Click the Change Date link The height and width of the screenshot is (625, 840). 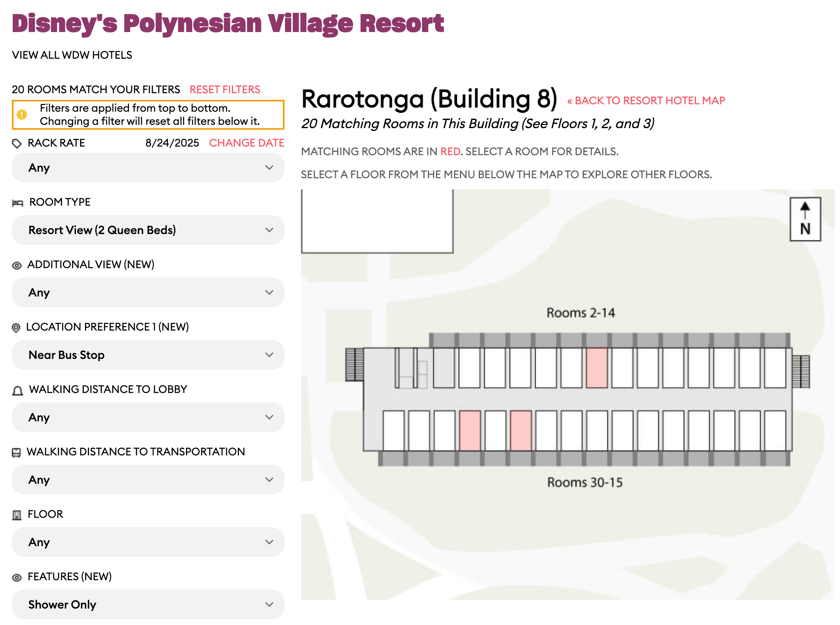pyautogui.click(x=246, y=143)
